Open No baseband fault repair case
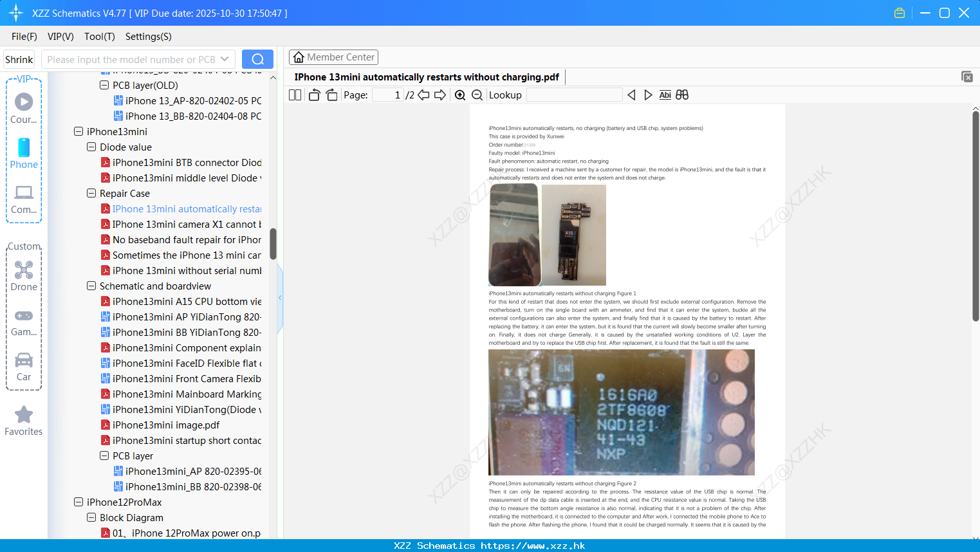980x552 pixels. point(181,239)
